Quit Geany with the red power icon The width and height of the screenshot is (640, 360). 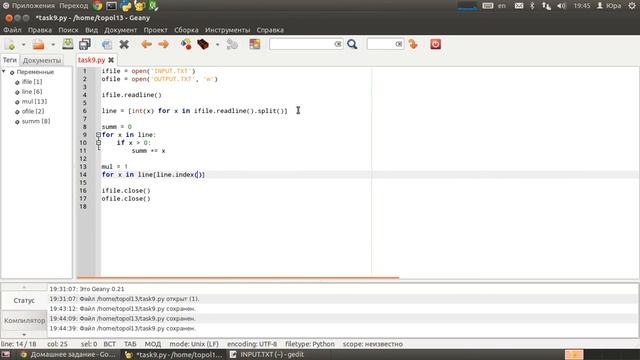(x=435, y=44)
